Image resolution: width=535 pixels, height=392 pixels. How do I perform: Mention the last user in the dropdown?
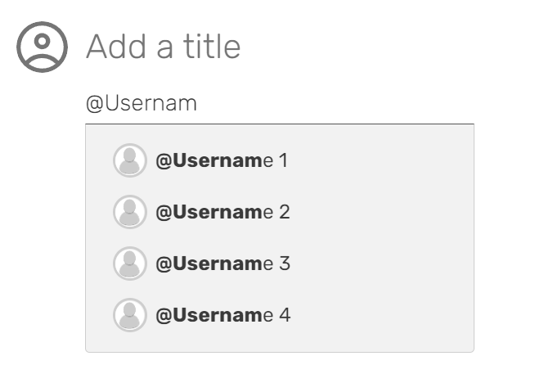[x=278, y=315]
